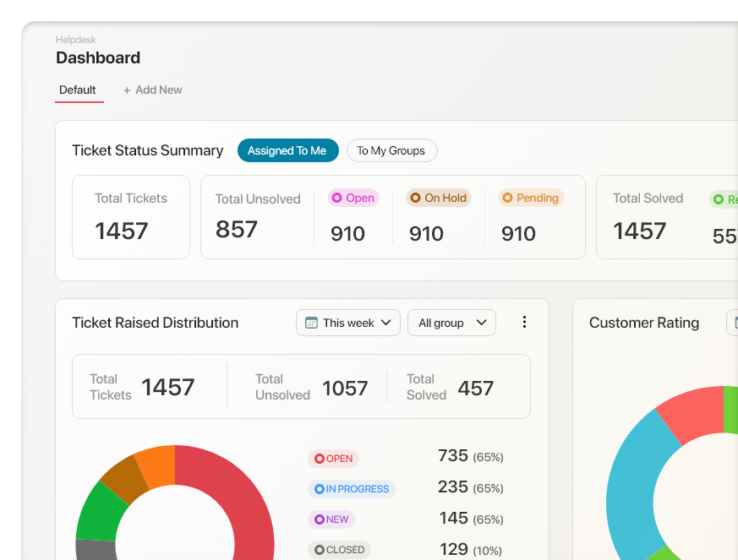This screenshot has width=738, height=560.
Task: Open the This week date dropdown
Action: pyautogui.click(x=347, y=323)
